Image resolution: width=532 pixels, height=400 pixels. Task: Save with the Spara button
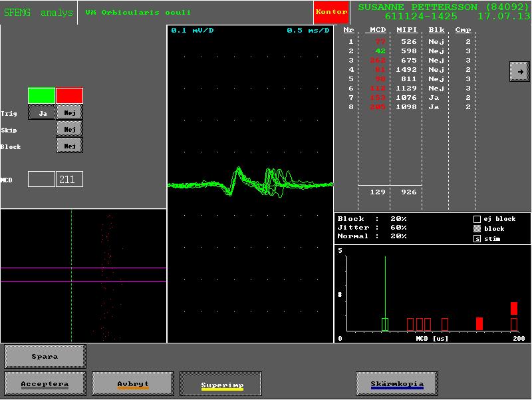[45, 356]
